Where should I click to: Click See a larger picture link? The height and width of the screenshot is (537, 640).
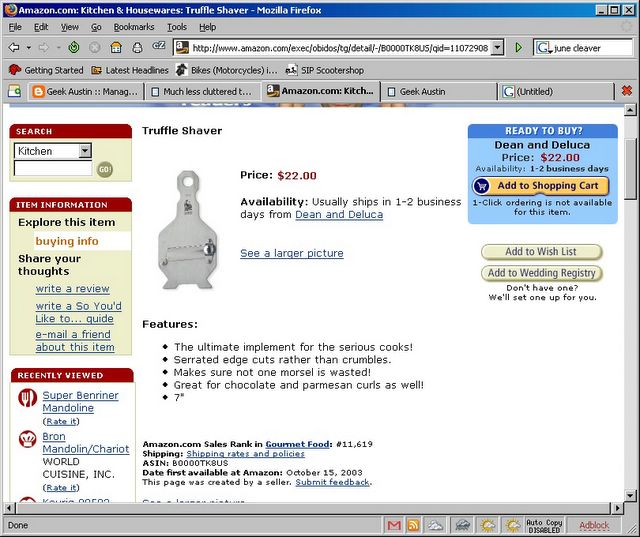tap(291, 253)
